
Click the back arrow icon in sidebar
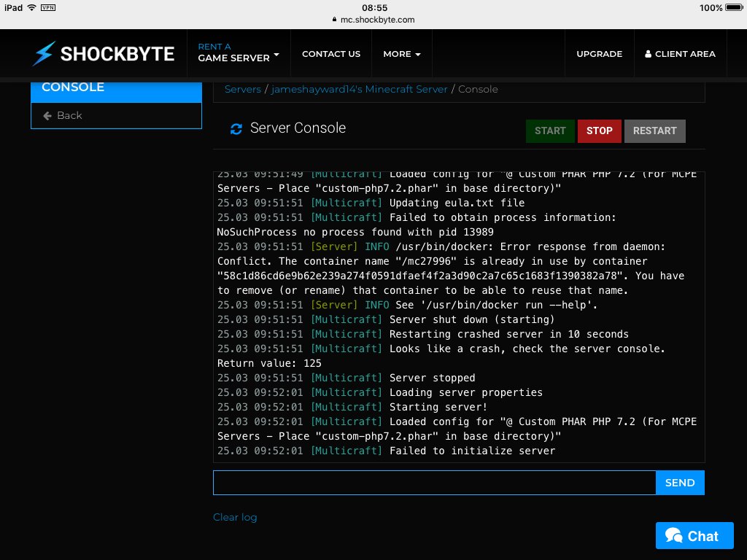click(x=47, y=116)
